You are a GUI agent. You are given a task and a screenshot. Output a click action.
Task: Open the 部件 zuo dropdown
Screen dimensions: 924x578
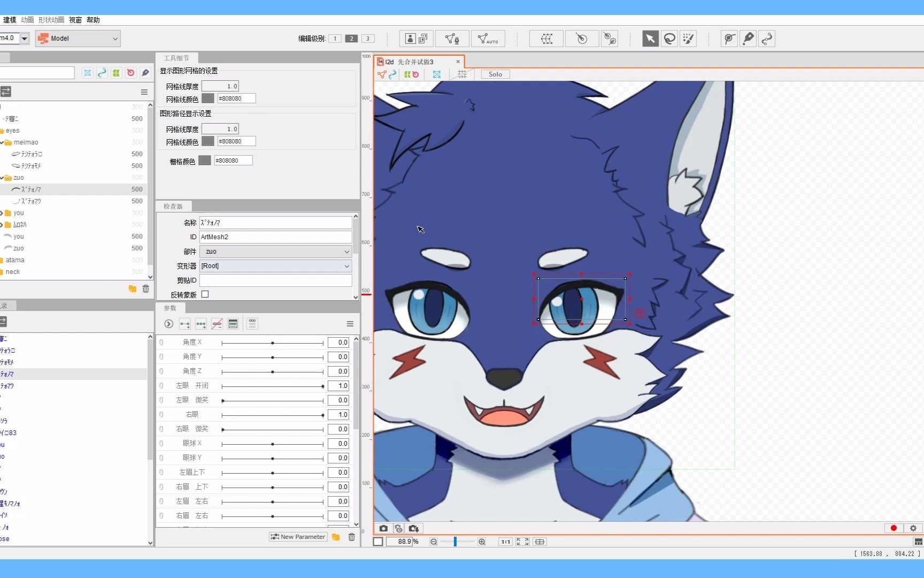tap(275, 252)
